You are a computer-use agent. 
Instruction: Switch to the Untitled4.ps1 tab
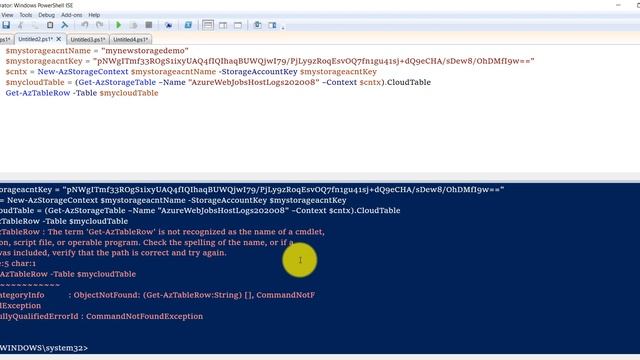click(x=131, y=40)
